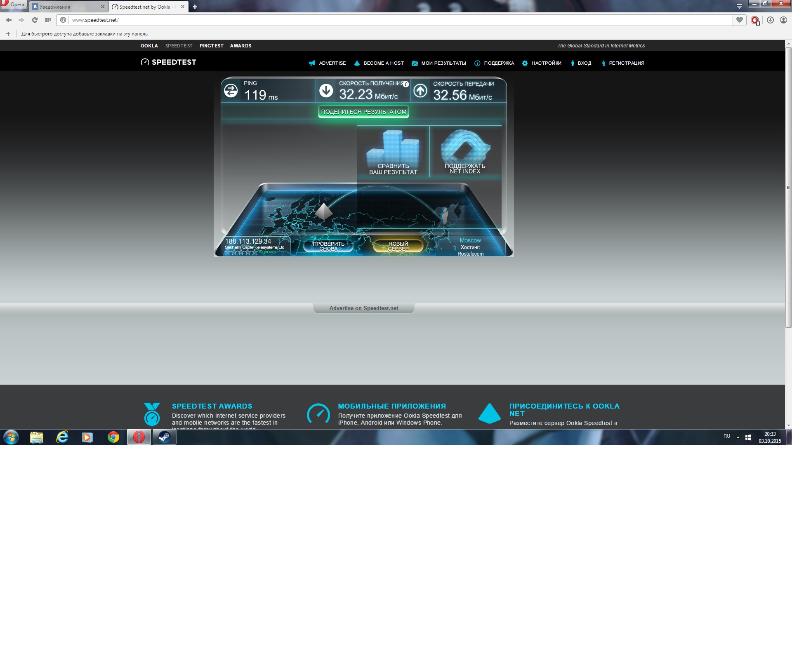Open МОБИЛЬНЫЕ ПРИЛОЖЕНИЯ heading link
Viewport: 792px width, 672px height.
click(392, 406)
